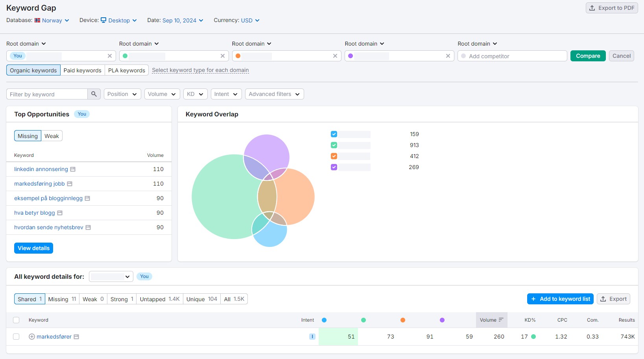Select the Untapped keywords tab
The image size is (644, 359).
coord(159,299)
